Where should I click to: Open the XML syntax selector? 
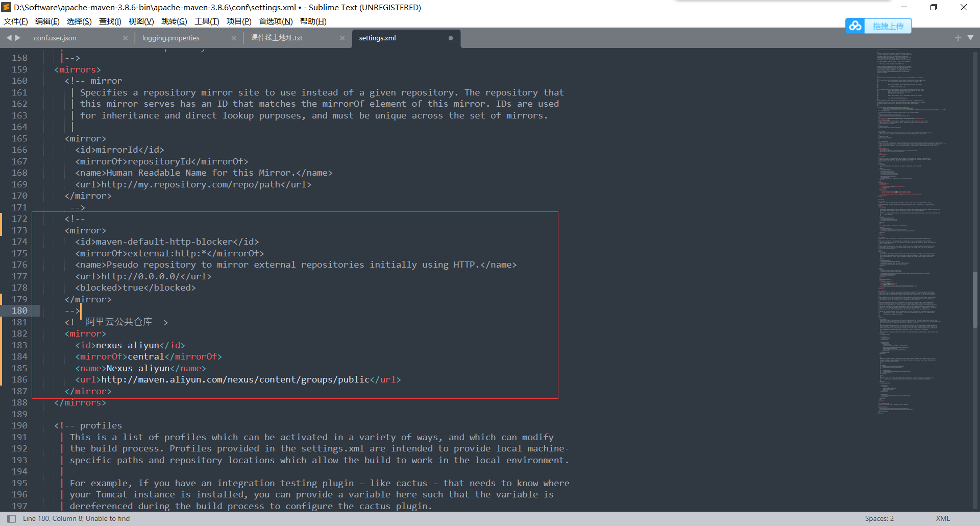pyautogui.click(x=943, y=518)
